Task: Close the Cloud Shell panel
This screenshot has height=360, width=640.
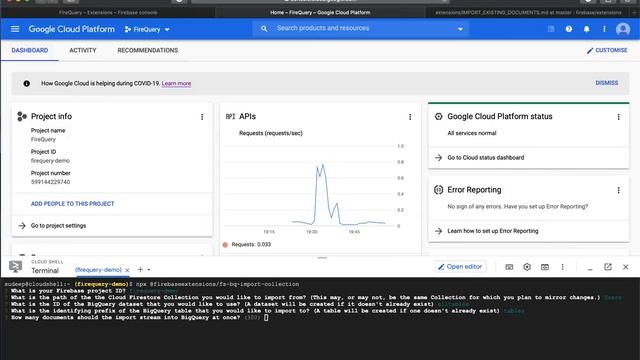Action: [x=626, y=267]
